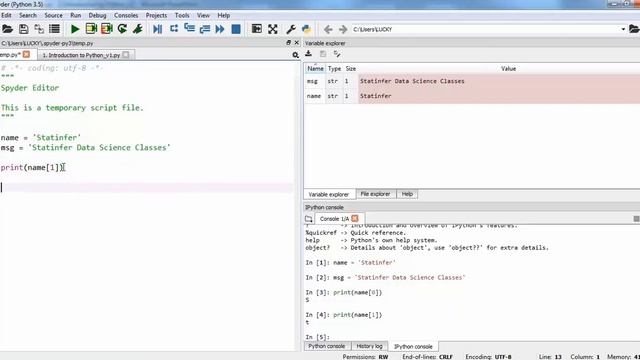Image resolution: width=640 pixels, height=360 pixels.
Task: Toggle fullscreen mode icon
Action: 273,29
